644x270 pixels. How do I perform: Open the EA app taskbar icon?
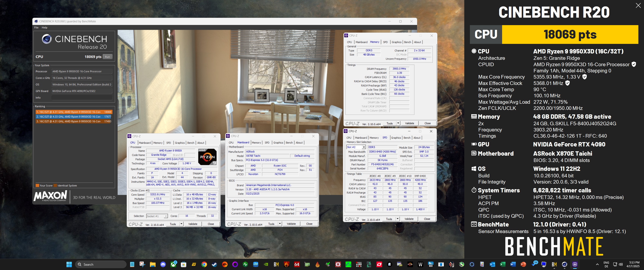pos(225,264)
